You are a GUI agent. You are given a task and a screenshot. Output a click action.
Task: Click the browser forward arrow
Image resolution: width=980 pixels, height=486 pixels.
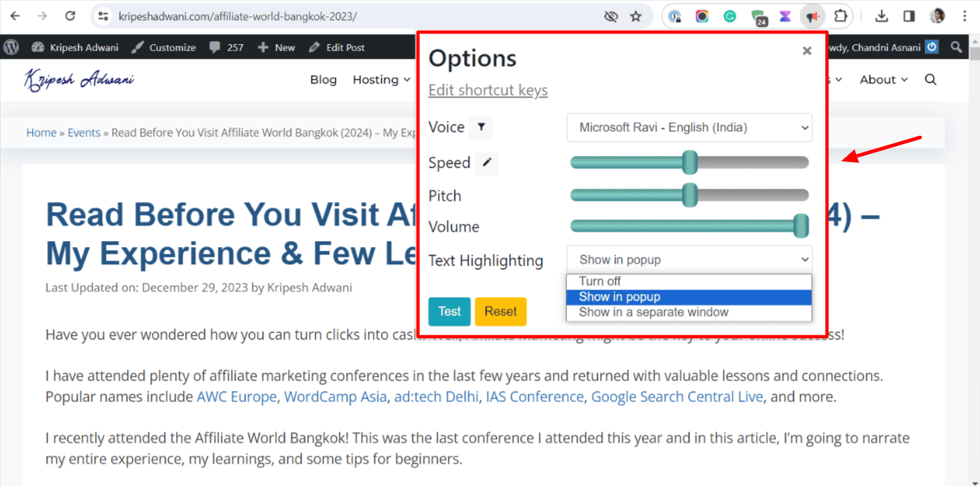[x=43, y=16]
